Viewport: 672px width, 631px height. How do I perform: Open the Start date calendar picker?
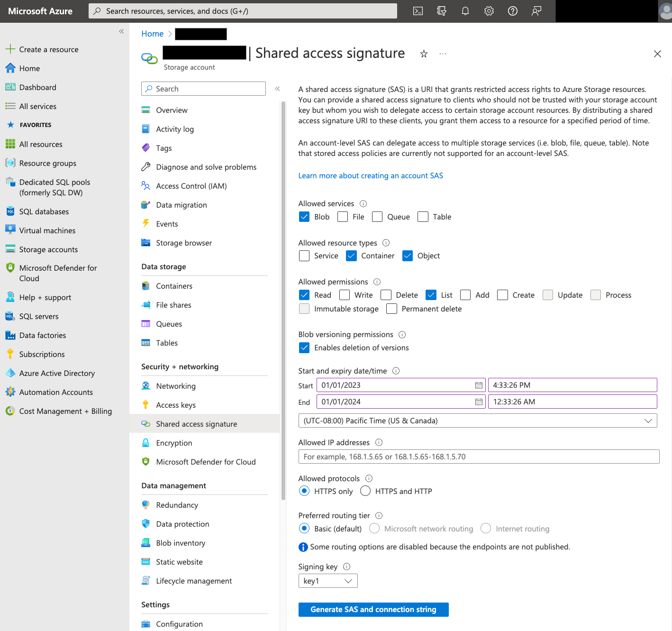pos(478,385)
